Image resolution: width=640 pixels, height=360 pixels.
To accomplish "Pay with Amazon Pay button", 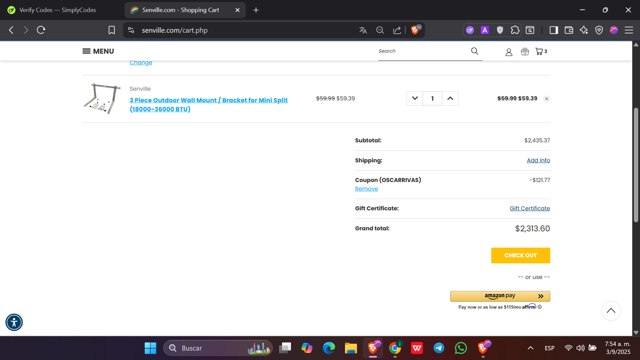I will point(500,296).
